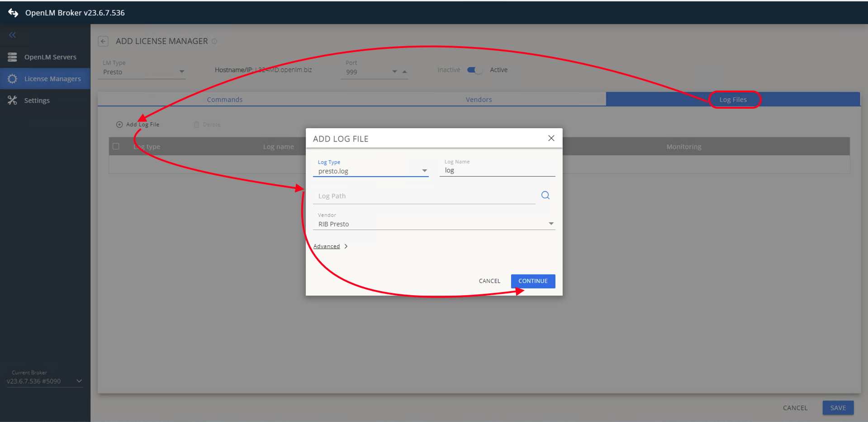Click the back arrow beside ADD LICENSE MANAGER

point(103,41)
